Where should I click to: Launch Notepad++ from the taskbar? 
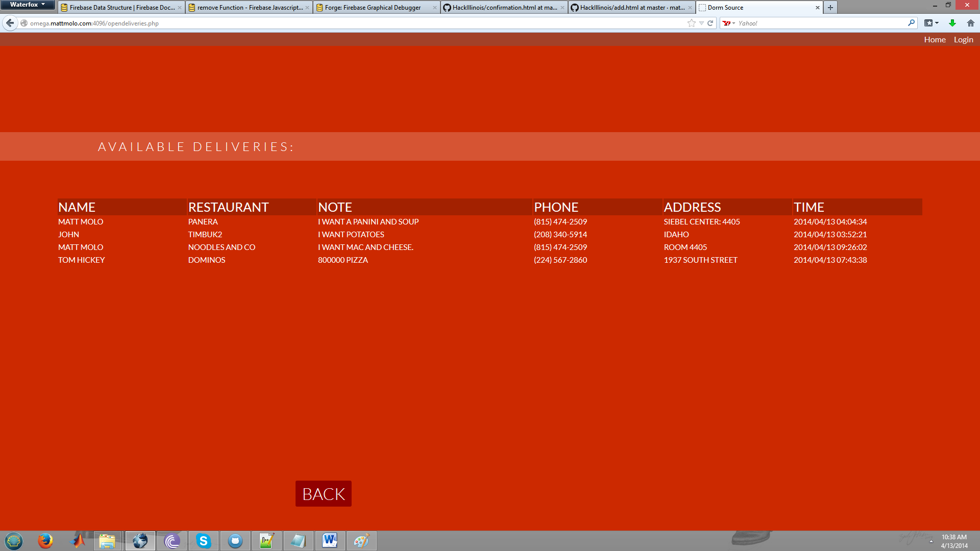click(266, 541)
